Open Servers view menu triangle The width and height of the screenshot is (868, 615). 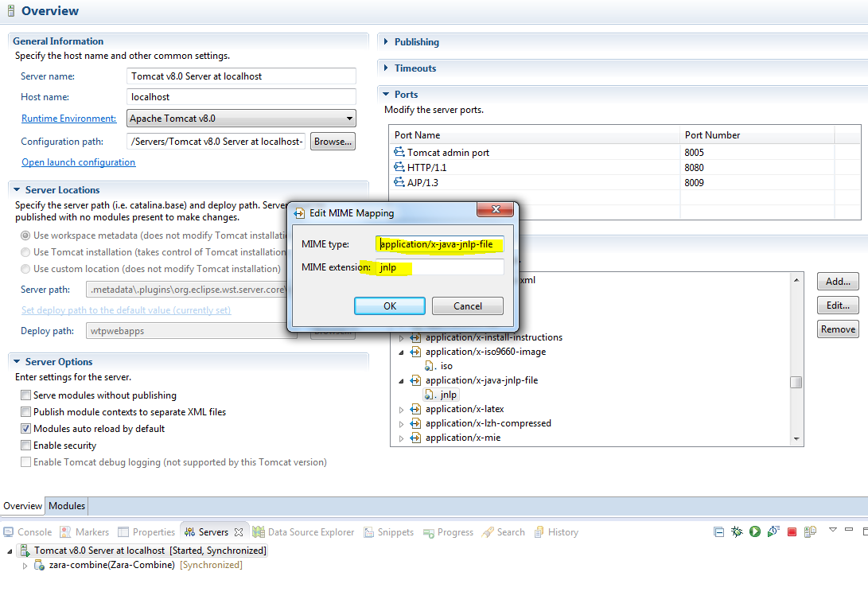click(x=832, y=530)
